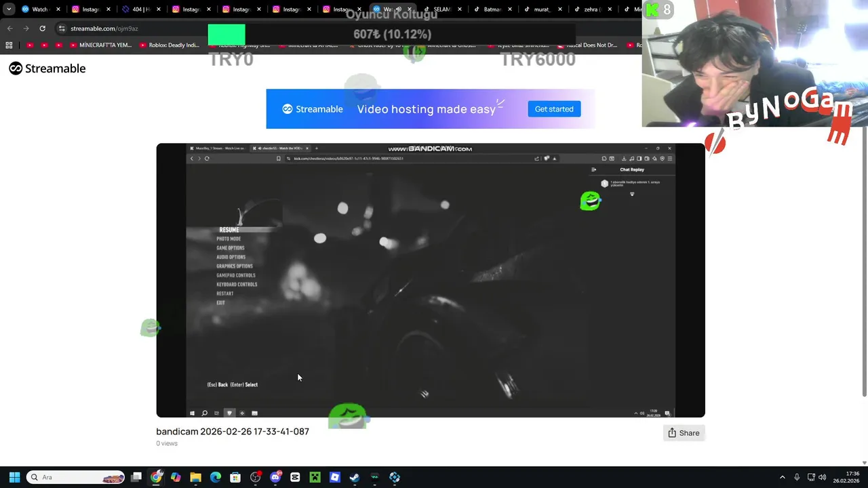Click the '0 views' counter text
868x488 pixels.
pos(167,443)
